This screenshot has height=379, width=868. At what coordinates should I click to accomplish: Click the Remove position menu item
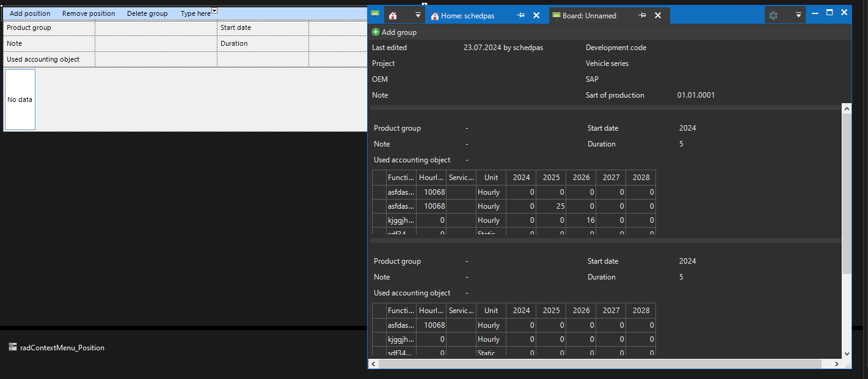tap(89, 13)
